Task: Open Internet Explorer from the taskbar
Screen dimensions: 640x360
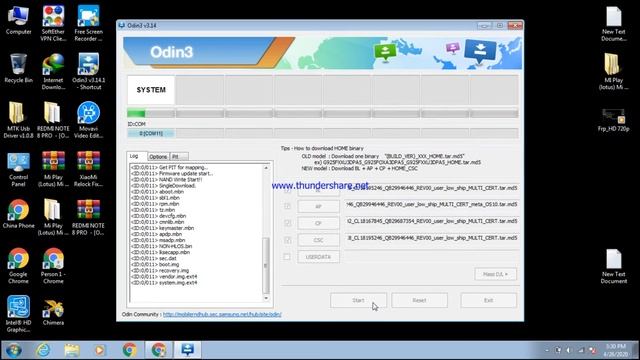Action: [43, 350]
